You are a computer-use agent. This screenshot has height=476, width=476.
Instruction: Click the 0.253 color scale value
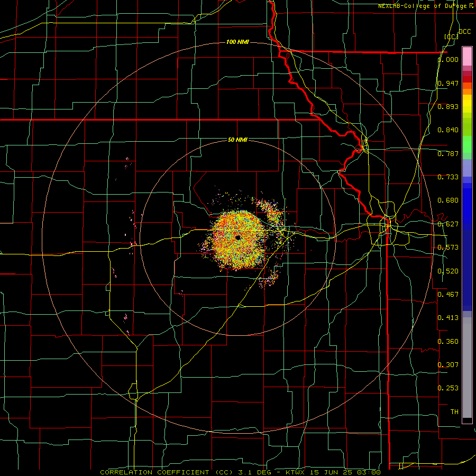point(448,388)
